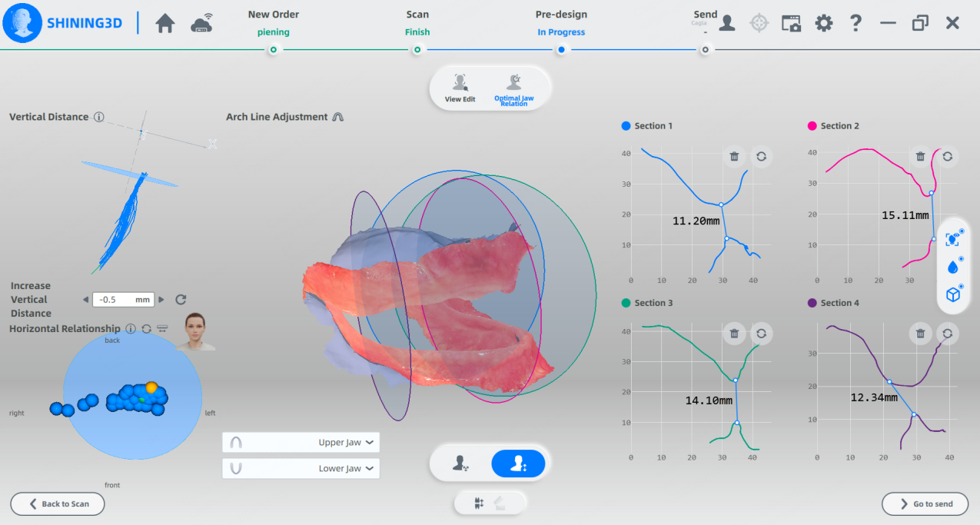Click the cloud upload icon near the top left
Image resolution: width=980 pixels, height=525 pixels.
201,23
